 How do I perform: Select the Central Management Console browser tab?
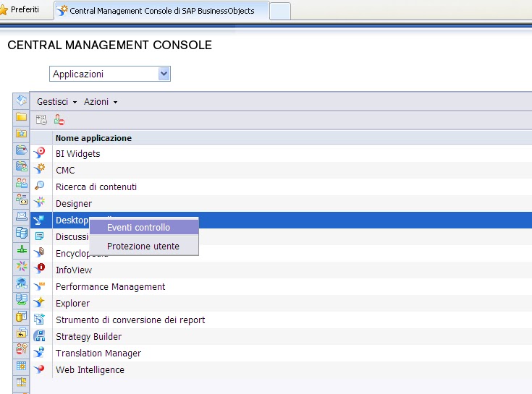(x=162, y=11)
